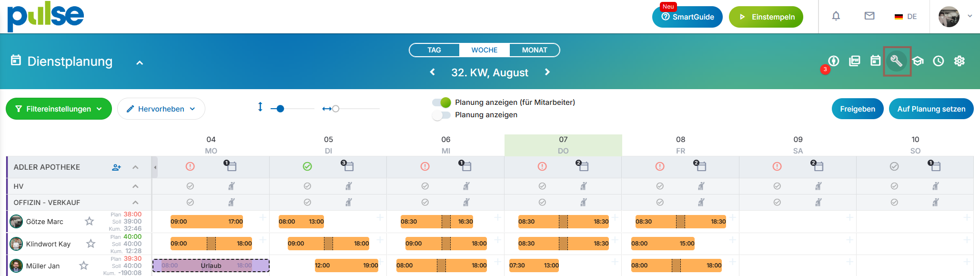Open the graduation cap icon
The width and height of the screenshot is (980, 276).
coord(918,61)
